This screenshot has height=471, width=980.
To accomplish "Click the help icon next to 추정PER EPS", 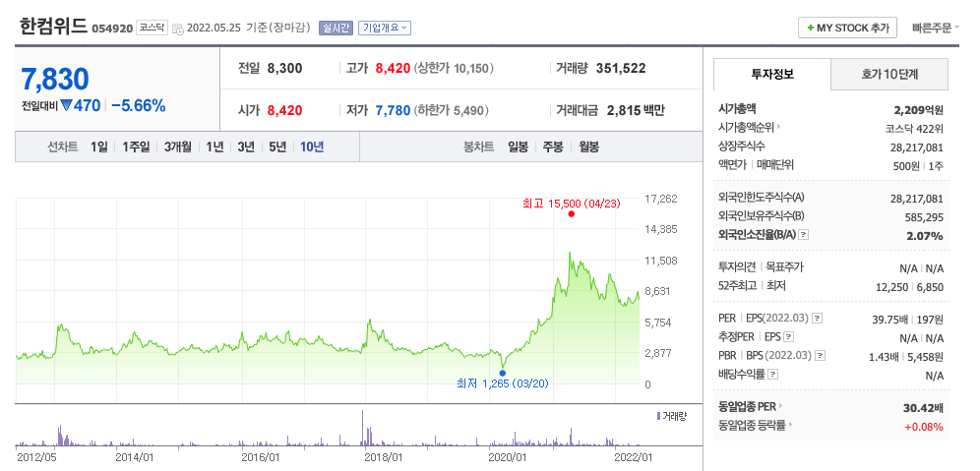I will click(789, 337).
